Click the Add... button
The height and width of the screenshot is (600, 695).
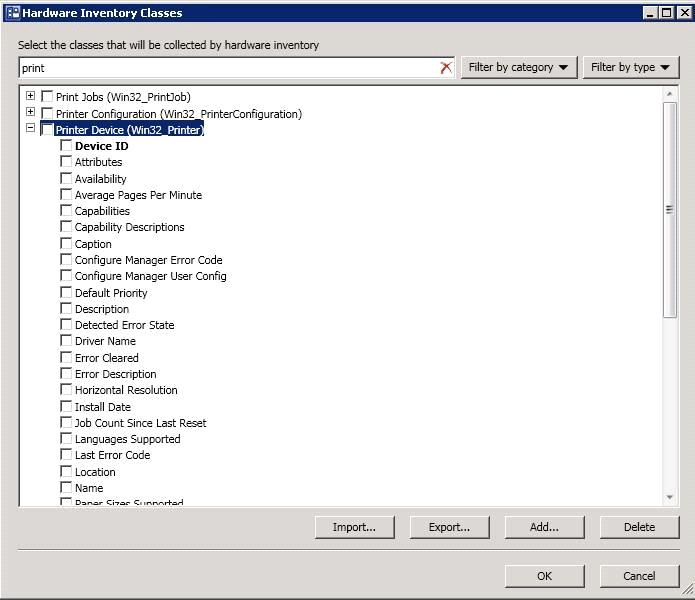coord(544,527)
